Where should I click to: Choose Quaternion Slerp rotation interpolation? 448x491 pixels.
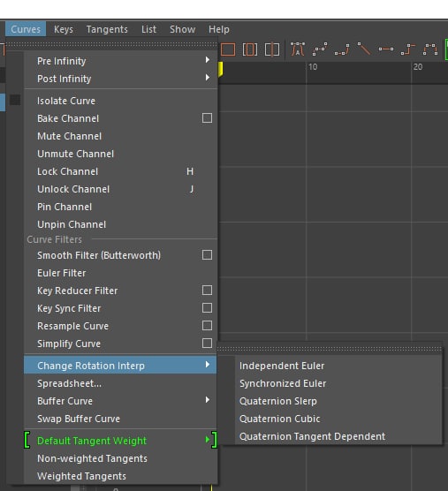277,401
